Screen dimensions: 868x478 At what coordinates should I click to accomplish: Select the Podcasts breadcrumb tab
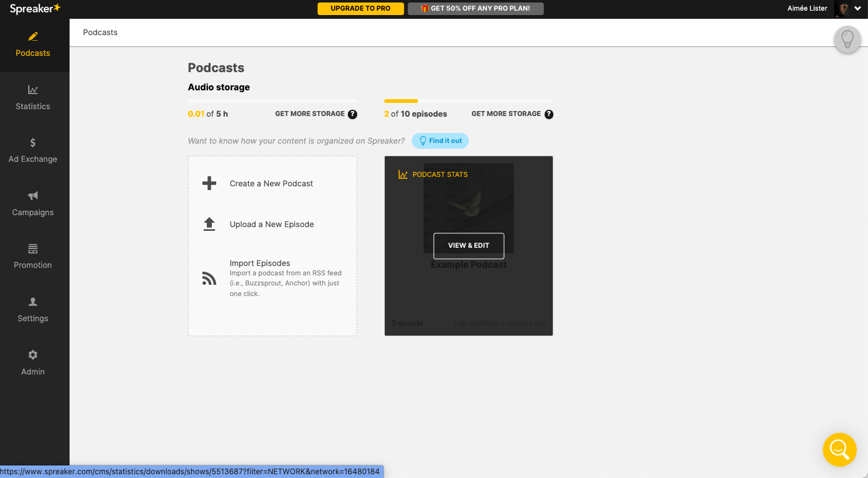coord(100,32)
